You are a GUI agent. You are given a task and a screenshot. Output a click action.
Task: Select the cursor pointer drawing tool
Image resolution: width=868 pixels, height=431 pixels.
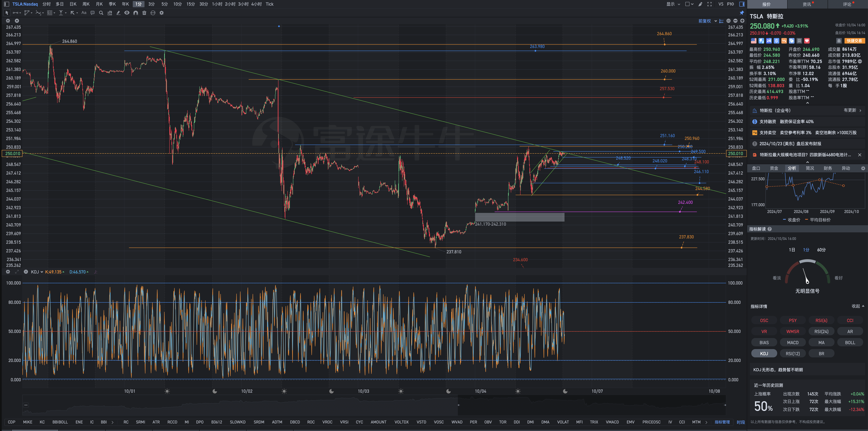coord(7,13)
